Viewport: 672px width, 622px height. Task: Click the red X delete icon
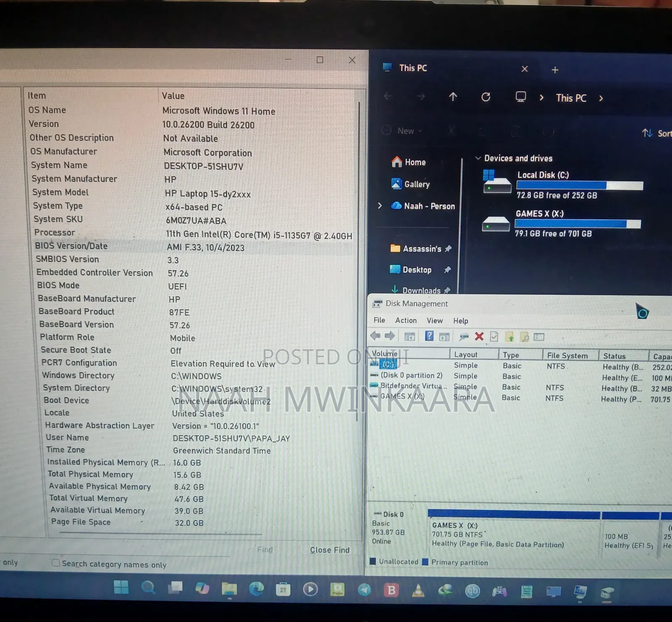tap(479, 336)
